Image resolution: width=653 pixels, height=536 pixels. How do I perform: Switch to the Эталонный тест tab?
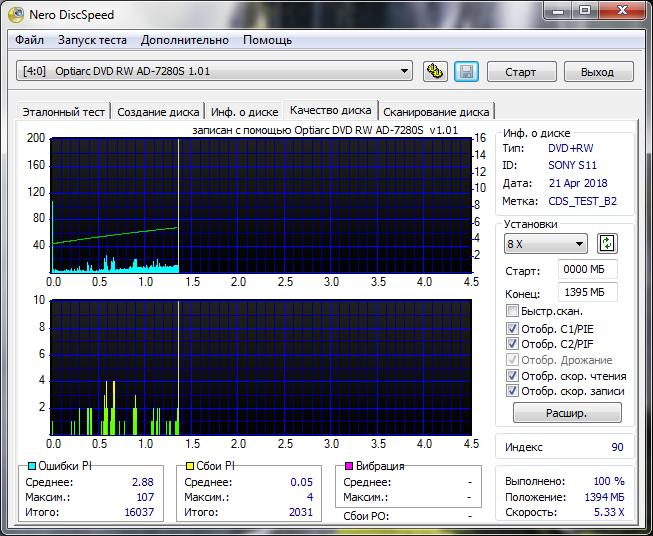62,112
